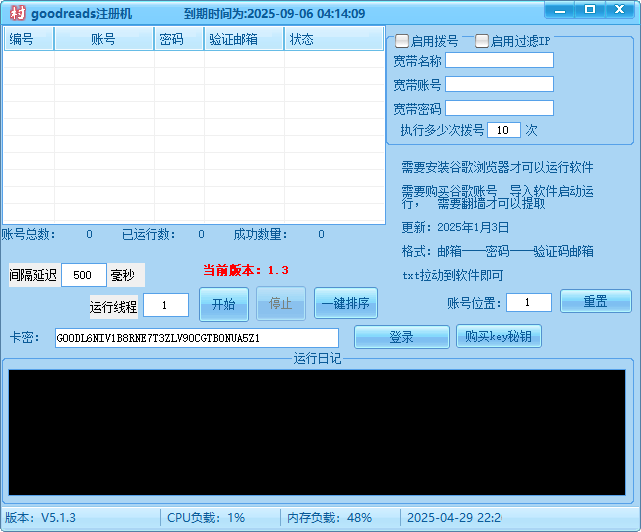Maximize the goodreads注册机 window
Screen dimensions: 641x532
pyautogui.click(x=590, y=9)
